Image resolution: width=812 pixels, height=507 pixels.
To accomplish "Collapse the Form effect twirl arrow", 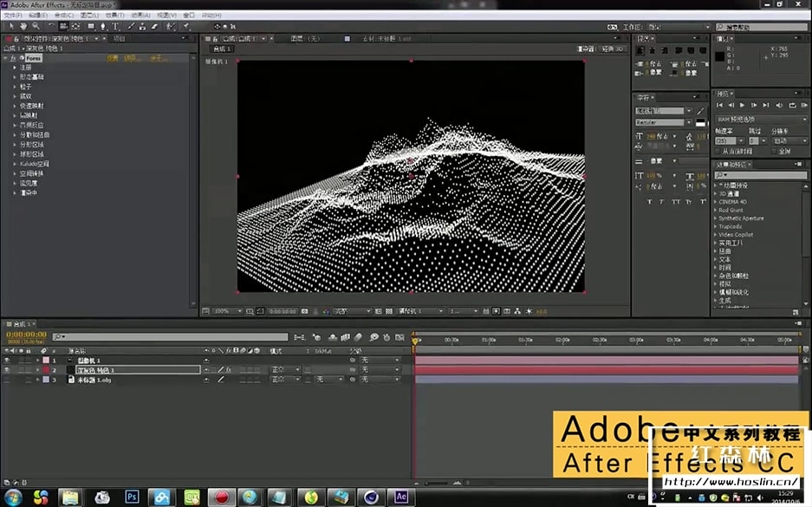I will tap(6, 58).
